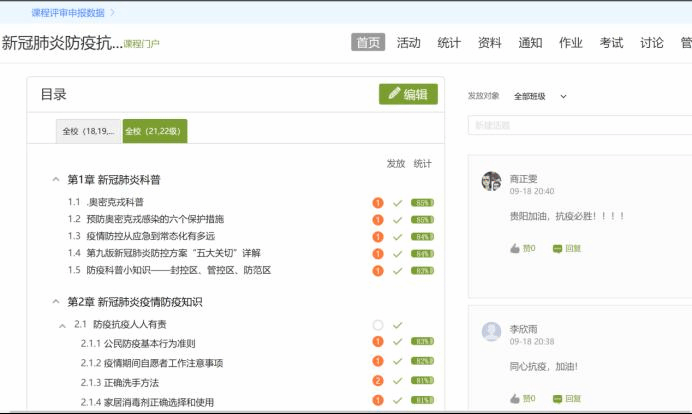Open 商正雯's profile avatar
Viewport: 692px width, 414px height.
point(491,181)
